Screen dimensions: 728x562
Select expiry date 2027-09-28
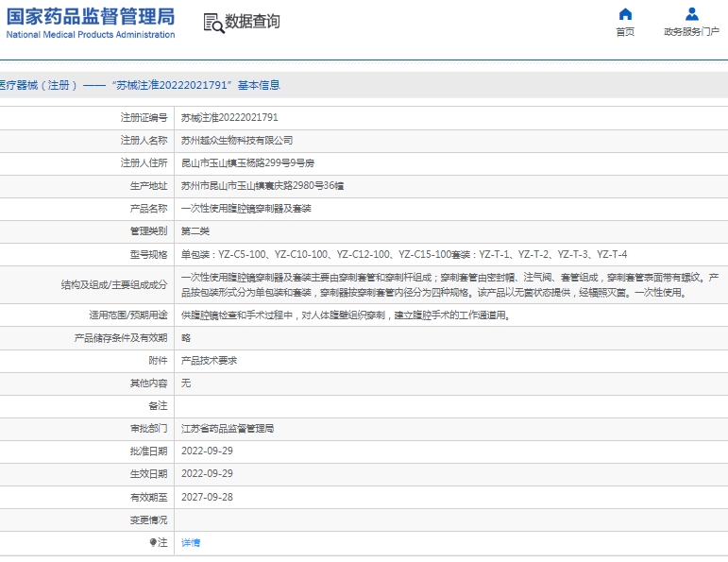pos(207,497)
